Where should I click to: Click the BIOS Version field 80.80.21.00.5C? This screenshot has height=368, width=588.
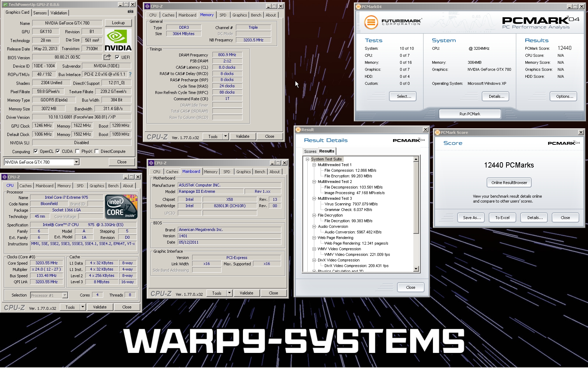pyautogui.click(x=67, y=57)
